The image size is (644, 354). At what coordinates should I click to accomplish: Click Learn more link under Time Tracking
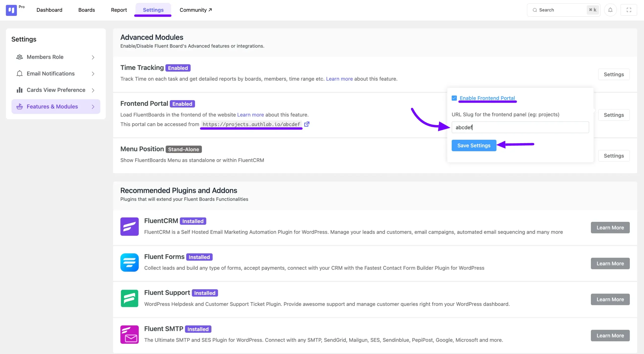[339, 79]
